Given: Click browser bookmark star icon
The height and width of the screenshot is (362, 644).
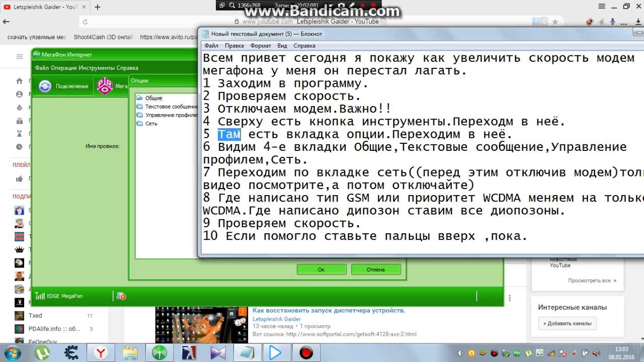Looking at the screenshot, I should coord(555,22).
